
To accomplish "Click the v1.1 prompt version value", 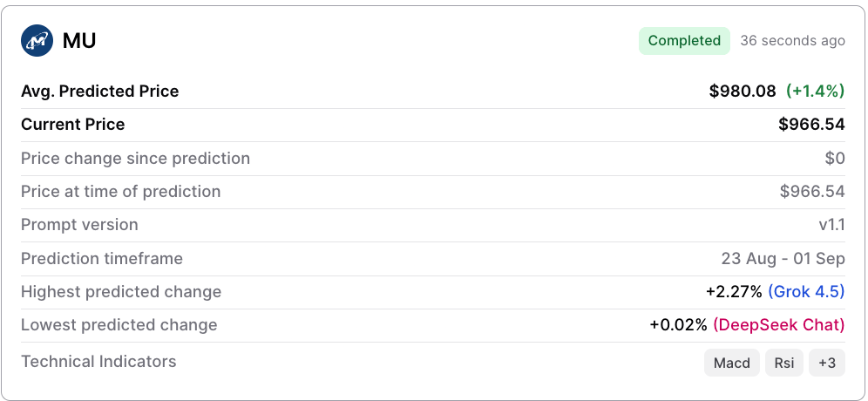I will click(832, 225).
